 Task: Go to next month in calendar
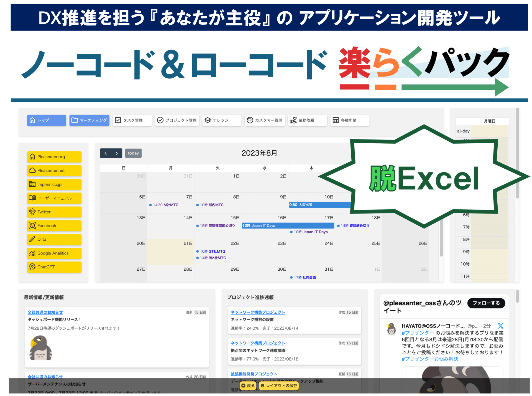(x=117, y=153)
